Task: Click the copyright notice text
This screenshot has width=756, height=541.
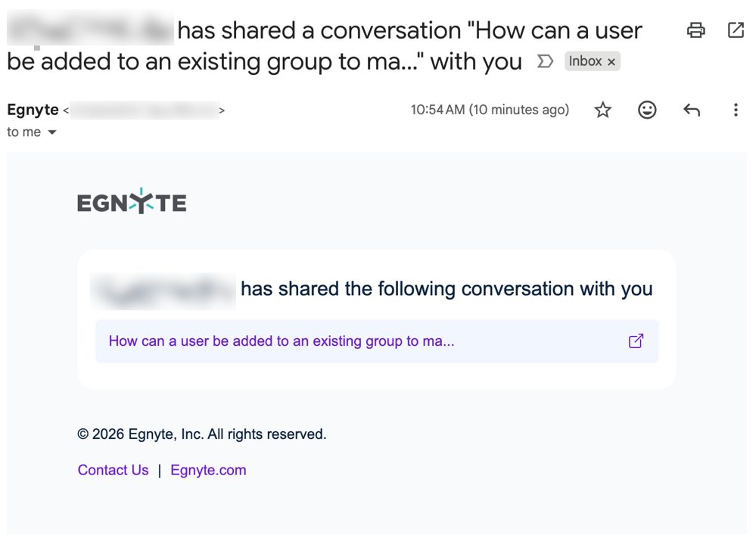Action: coord(201,434)
